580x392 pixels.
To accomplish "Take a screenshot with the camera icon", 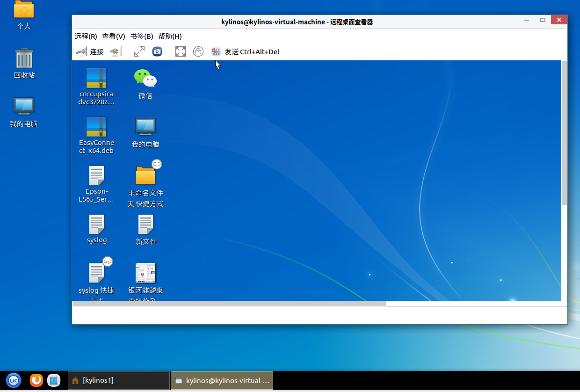I will (x=157, y=51).
